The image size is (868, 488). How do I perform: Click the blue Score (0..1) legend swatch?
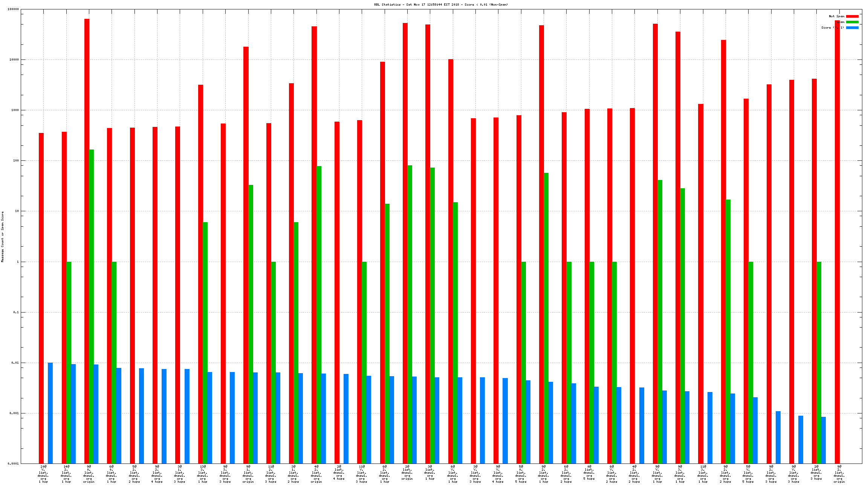tap(852, 28)
